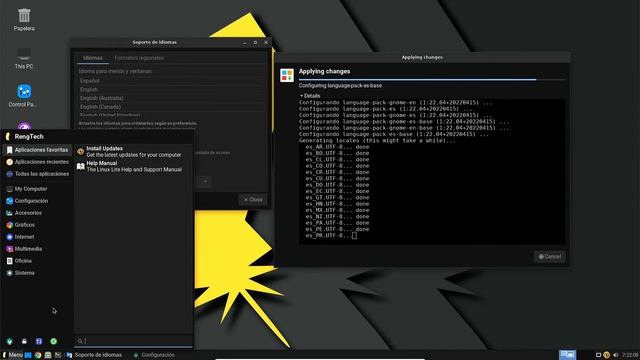Click the workspace switcher in the taskbar
The width and height of the screenshot is (640, 360).
coord(568,355)
